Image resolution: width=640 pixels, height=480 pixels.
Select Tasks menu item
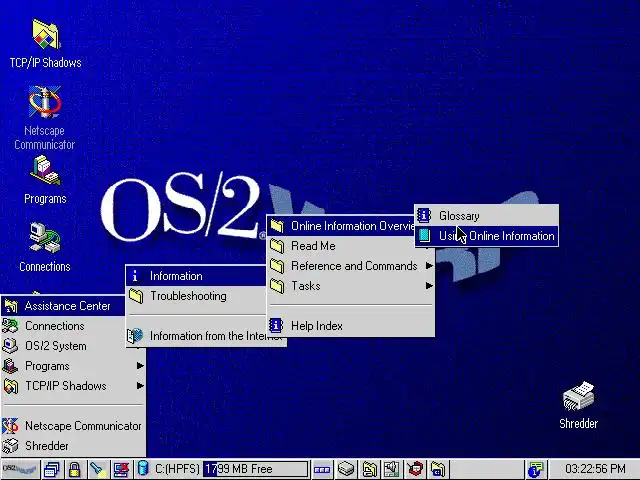click(x=351, y=286)
